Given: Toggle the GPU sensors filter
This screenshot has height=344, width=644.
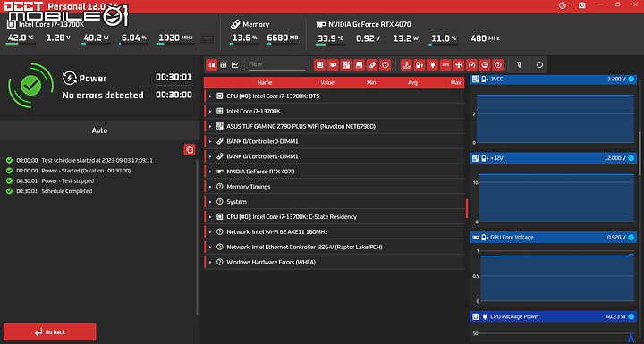Looking at the screenshot, I should point(333,65).
